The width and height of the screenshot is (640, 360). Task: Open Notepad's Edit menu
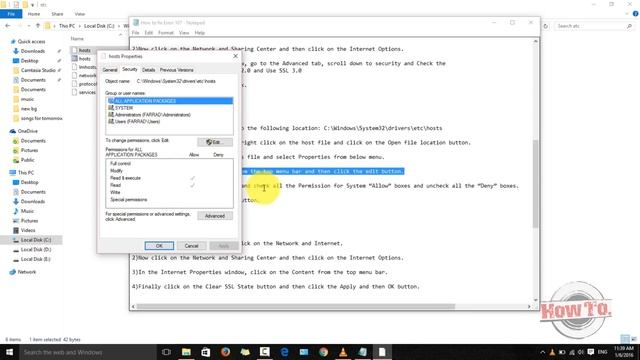coord(149,33)
